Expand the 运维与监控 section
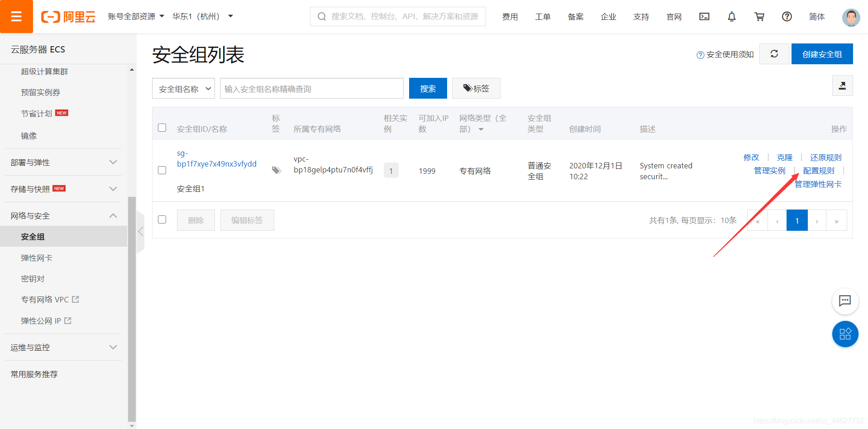This screenshot has width=868, height=429. pos(63,348)
